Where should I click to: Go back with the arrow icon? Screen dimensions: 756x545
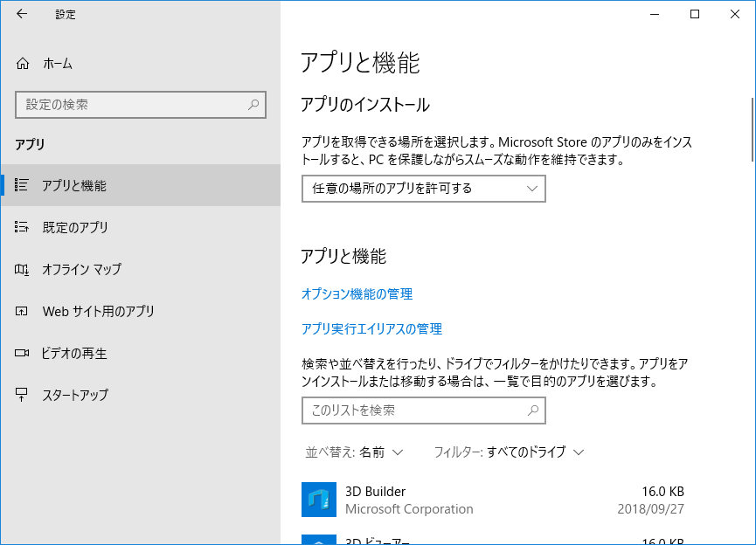[x=22, y=14]
